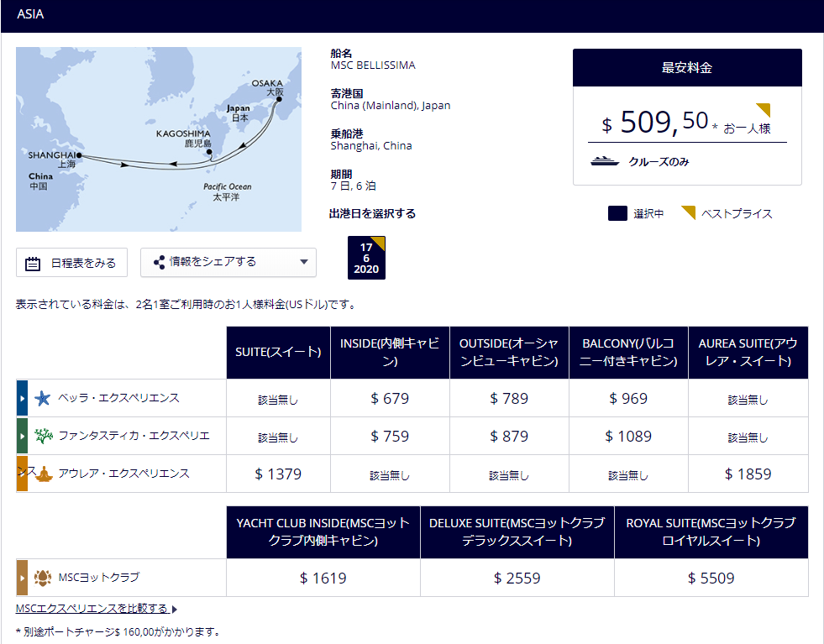Screen dimensions: 824x644
Task: Expand the MSCヨットクラブ row arrow
Action: click(x=22, y=578)
